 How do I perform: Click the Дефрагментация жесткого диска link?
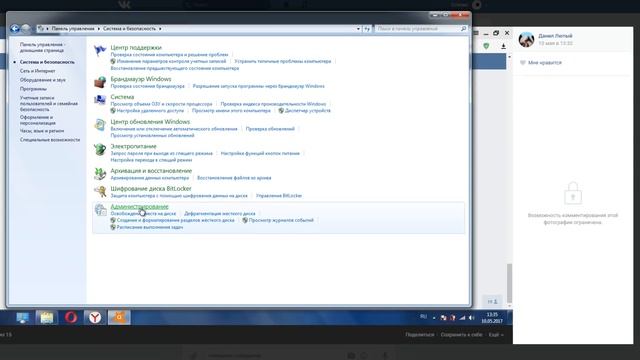click(220, 213)
